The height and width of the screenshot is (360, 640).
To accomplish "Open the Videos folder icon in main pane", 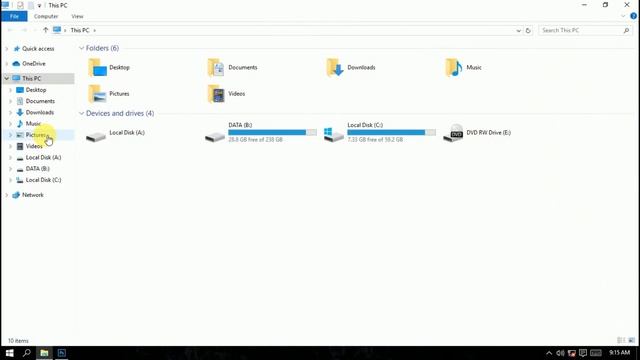I will coord(216,94).
